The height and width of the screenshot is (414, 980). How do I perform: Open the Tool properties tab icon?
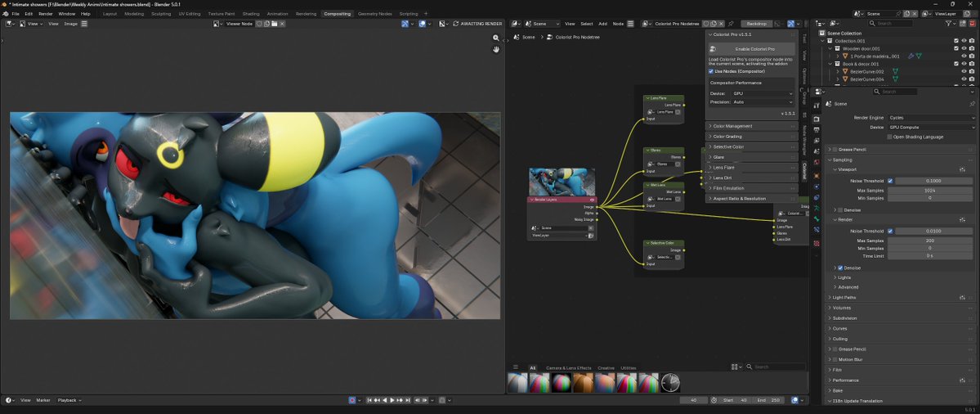coord(817,105)
